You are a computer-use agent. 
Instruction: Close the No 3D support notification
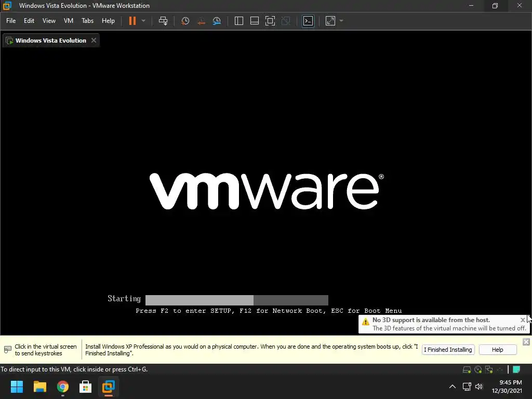pyautogui.click(x=523, y=320)
